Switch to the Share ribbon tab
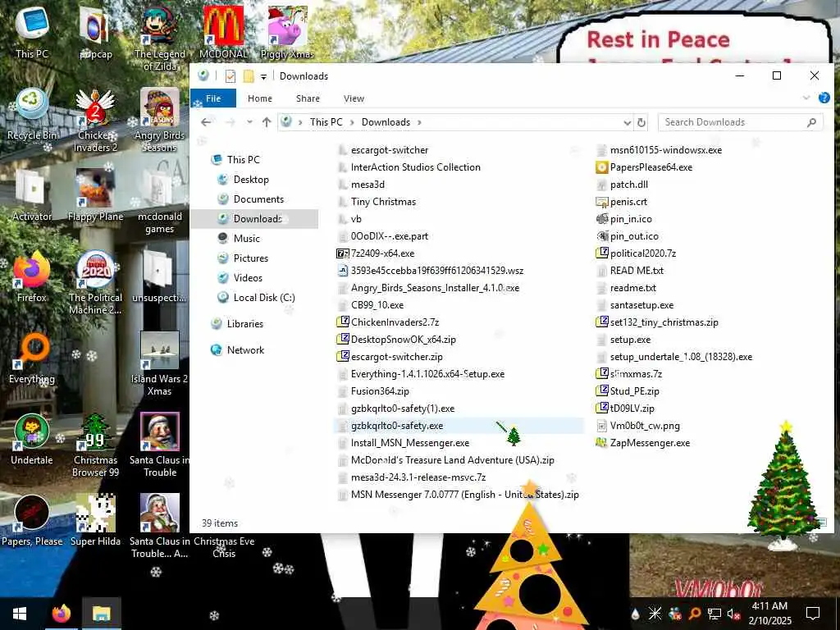The width and height of the screenshot is (840, 630). [x=308, y=98]
